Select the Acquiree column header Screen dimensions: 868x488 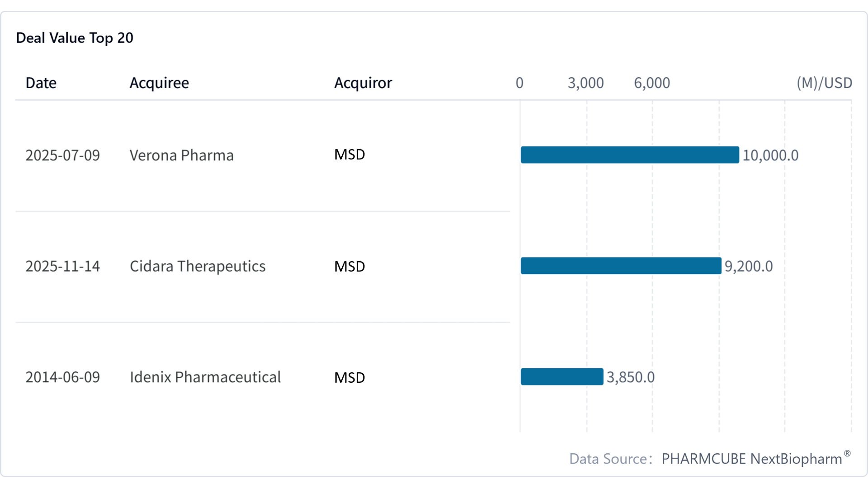159,83
